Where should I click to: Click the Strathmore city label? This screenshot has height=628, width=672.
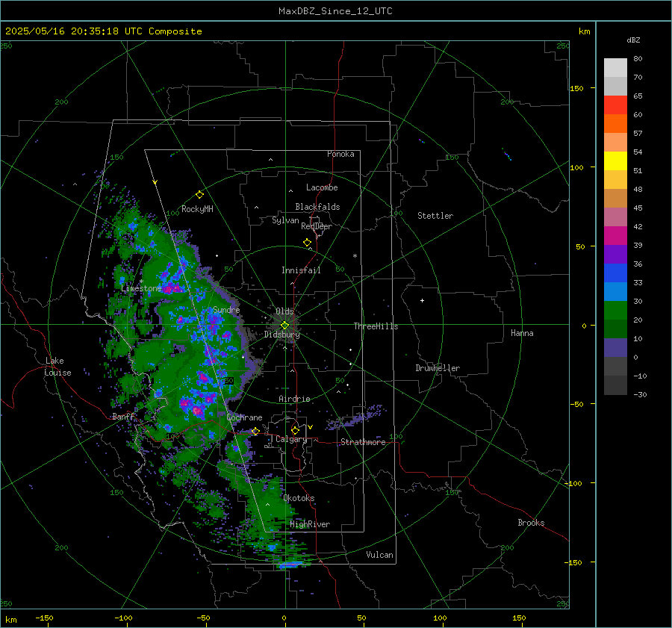(x=363, y=442)
